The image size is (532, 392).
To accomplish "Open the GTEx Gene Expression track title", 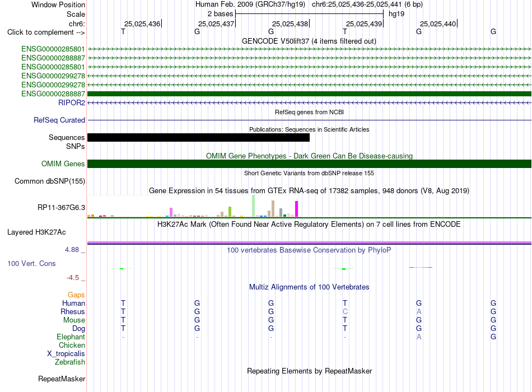I will [309, 191].
